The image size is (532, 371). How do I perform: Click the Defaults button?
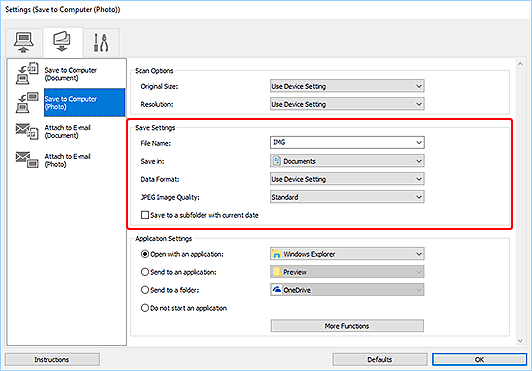click(x=380, y=359)
